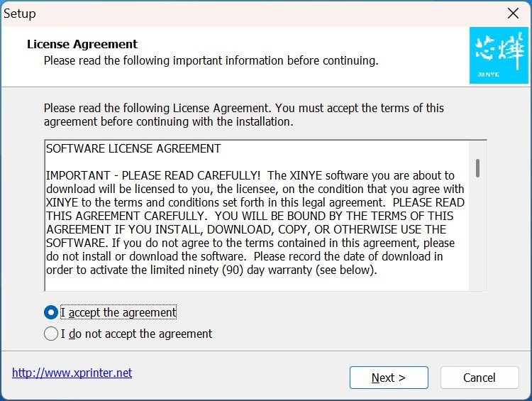Click the "I accept the agreement" label text

click(x=118, y=312)
